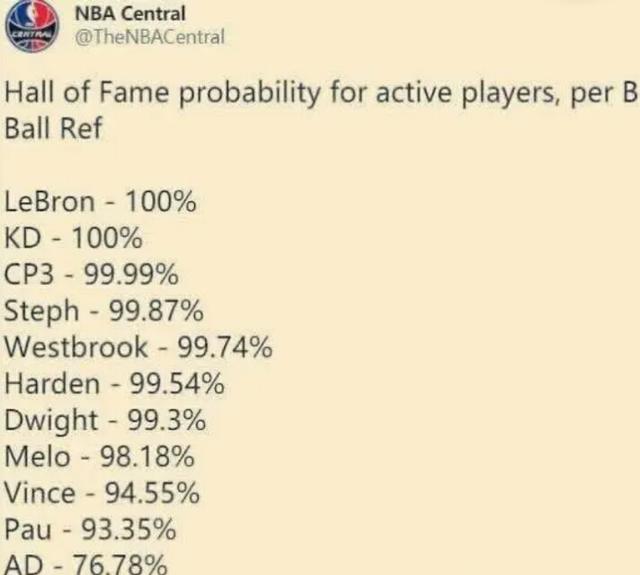Click the Ball Ref text line
640x575 pixels.
coord(53,128)
